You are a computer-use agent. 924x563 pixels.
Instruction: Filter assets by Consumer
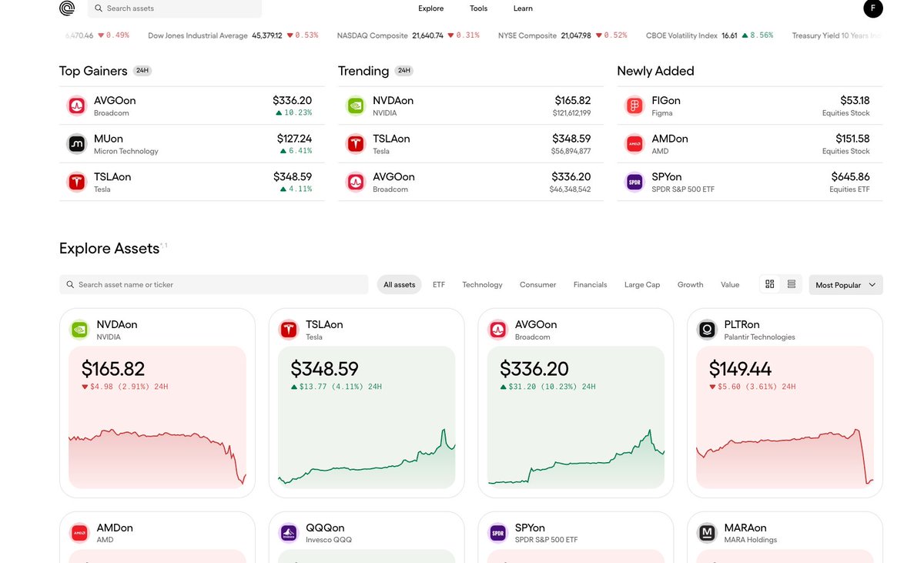pos(537,285)
